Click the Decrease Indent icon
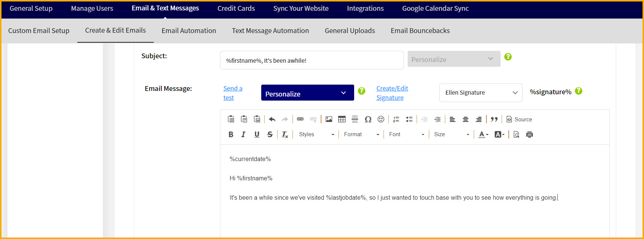Viewport: 644px width, 239px height. (x=424, y=119)
